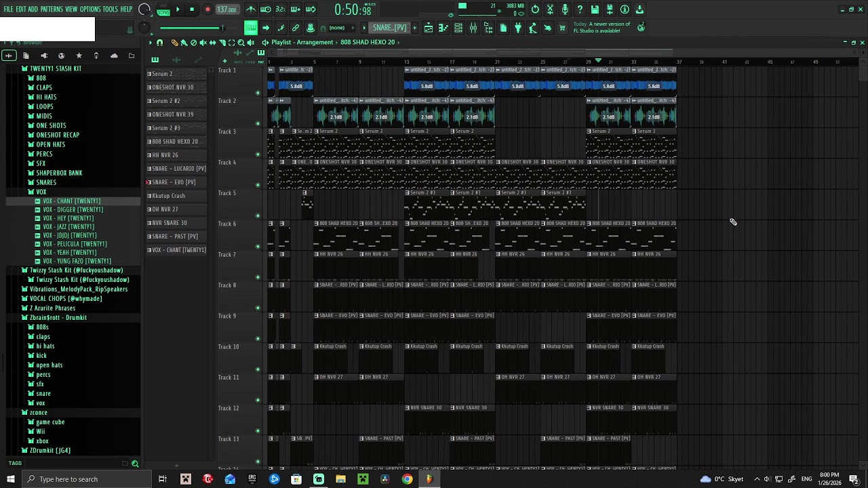Select the Slice tool in playlist
Image resolution: width=868 pixels, height=488 pixels.
[x=222, y=42]
